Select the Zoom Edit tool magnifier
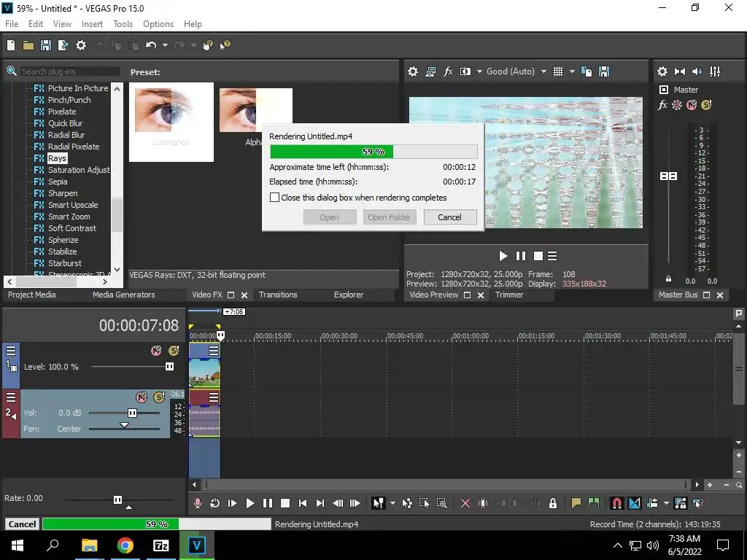Screen dimensions: 747x560 point(441,503)
